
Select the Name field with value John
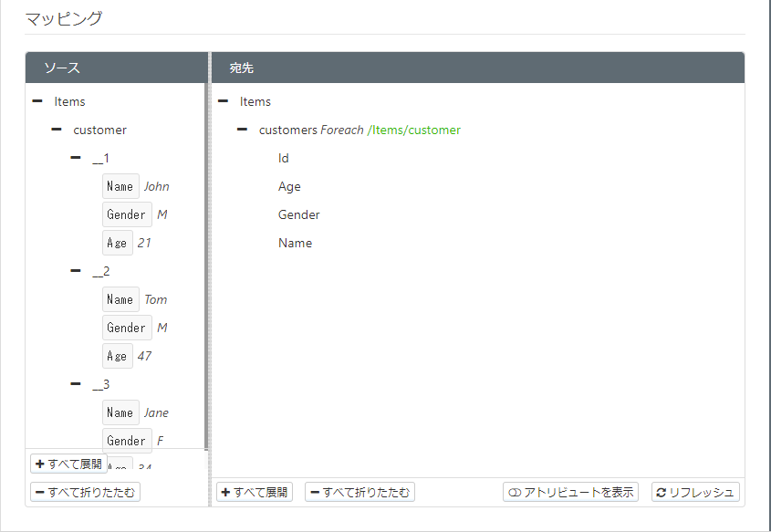(120, 186)
